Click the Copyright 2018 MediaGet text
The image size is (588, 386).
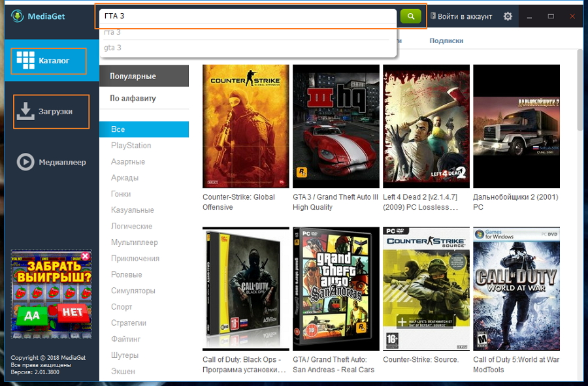(48, 357)
